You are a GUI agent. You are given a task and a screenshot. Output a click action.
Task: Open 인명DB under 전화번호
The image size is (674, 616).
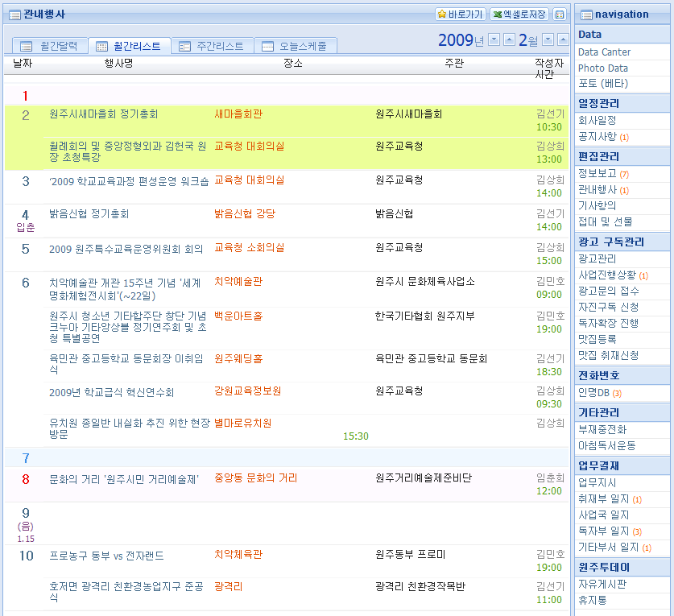594,393
